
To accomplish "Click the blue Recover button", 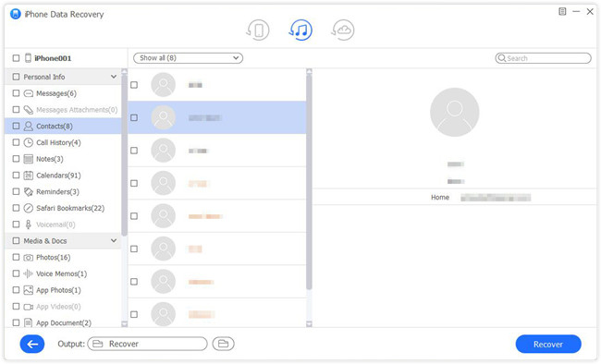I will 548,344.
